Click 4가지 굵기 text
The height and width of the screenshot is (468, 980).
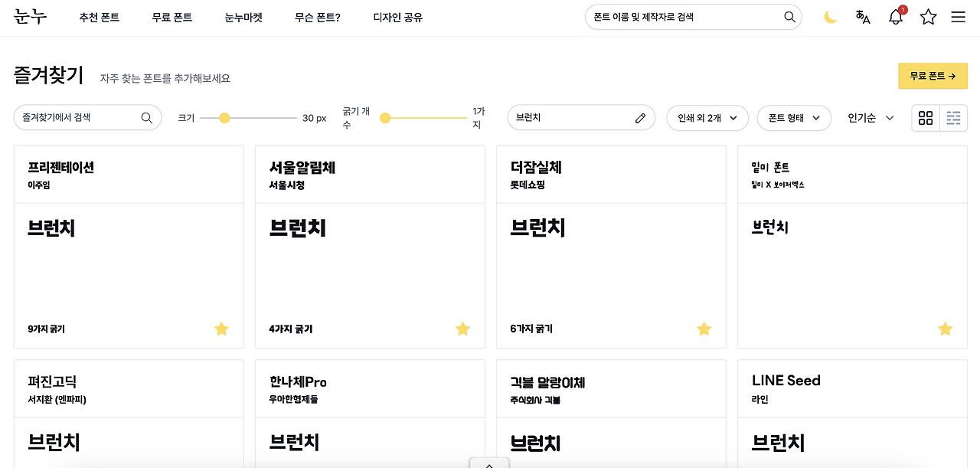[x=290, y=329]
